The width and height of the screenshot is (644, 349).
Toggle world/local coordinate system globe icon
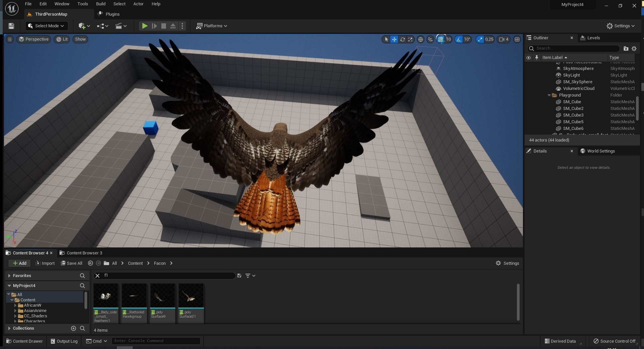click(x=420, y=39)
